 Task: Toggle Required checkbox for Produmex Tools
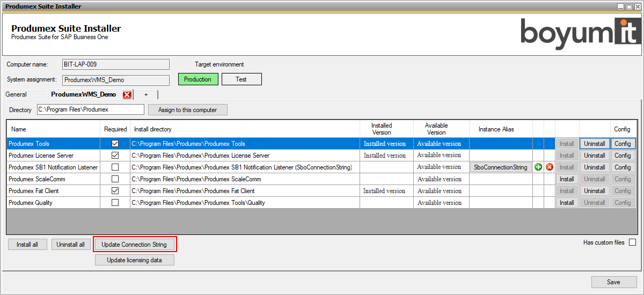click(115, 144)
